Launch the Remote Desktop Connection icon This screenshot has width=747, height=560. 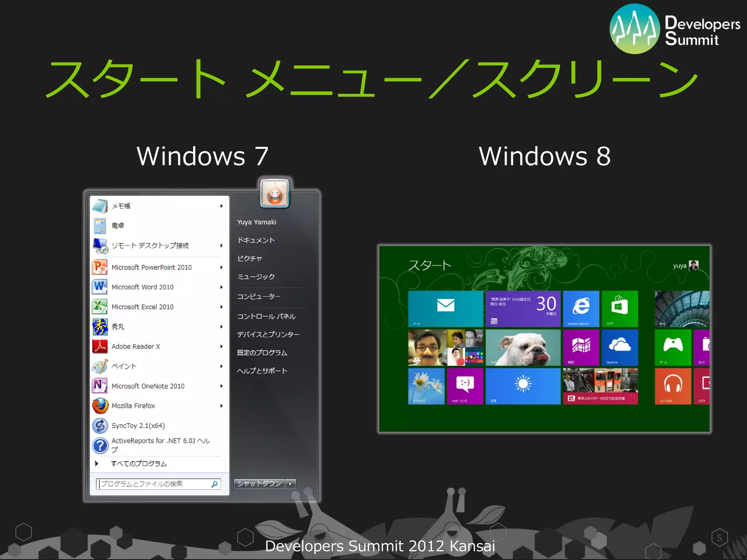click(100, 246)
